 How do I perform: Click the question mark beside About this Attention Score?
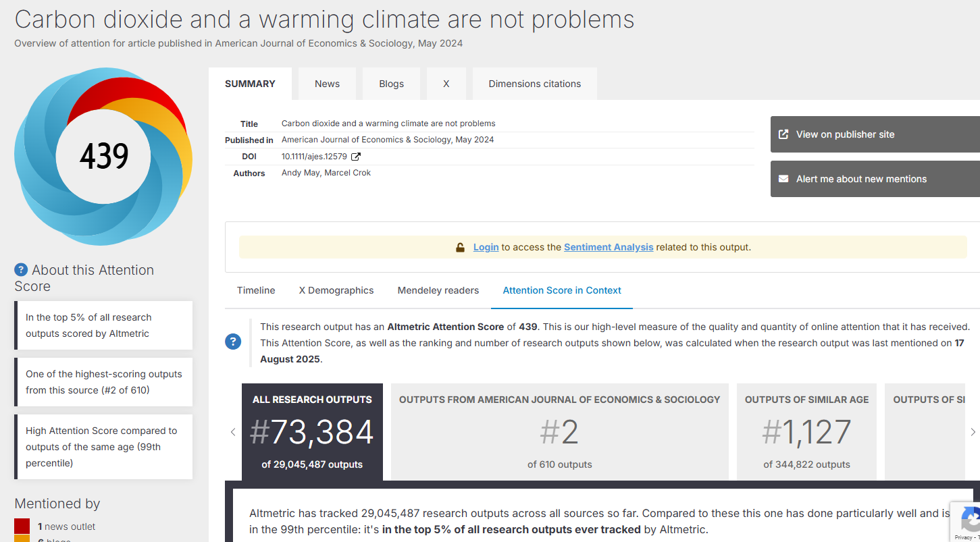(21, 270)
